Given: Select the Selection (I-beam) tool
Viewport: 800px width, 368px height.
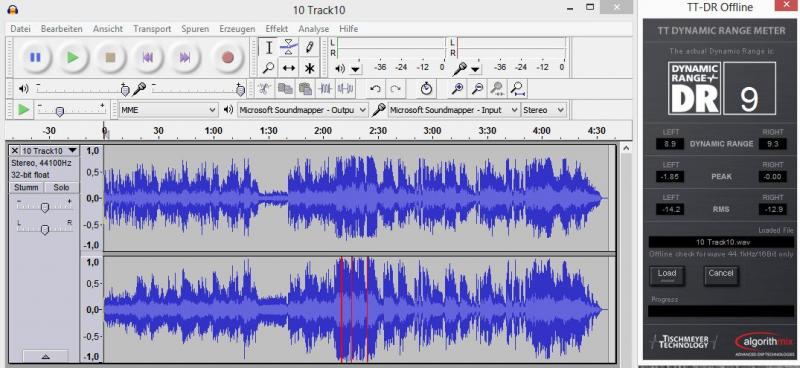Looking at the screenshot, I should (268, 47).
